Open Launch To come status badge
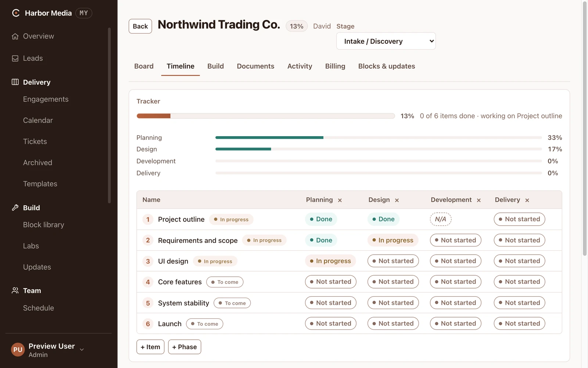588x368 pixels. click(x=204, y=324)
